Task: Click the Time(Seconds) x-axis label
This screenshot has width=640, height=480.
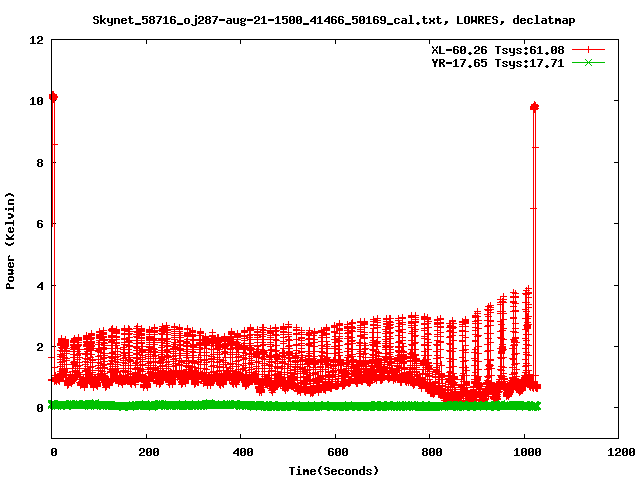Action: tap(334, 471)
